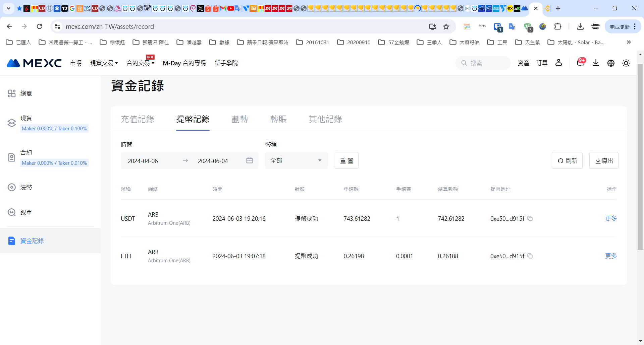Click the 導出 export button

coord(604,160)
